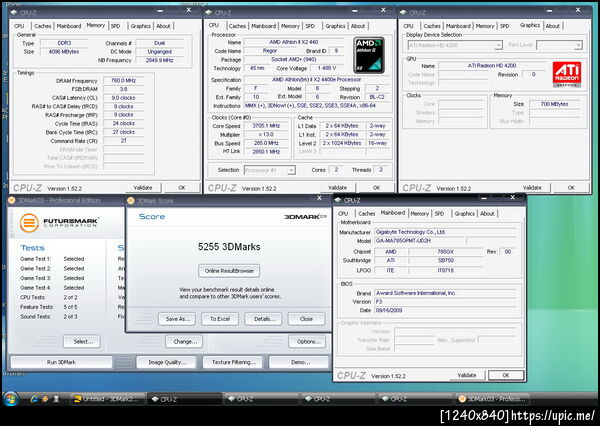Image resolution: width=600 pixels, height=426 pixels.
Task: Open About tab in CPU-Z Memory window
Action: click(x=163, y=26)
